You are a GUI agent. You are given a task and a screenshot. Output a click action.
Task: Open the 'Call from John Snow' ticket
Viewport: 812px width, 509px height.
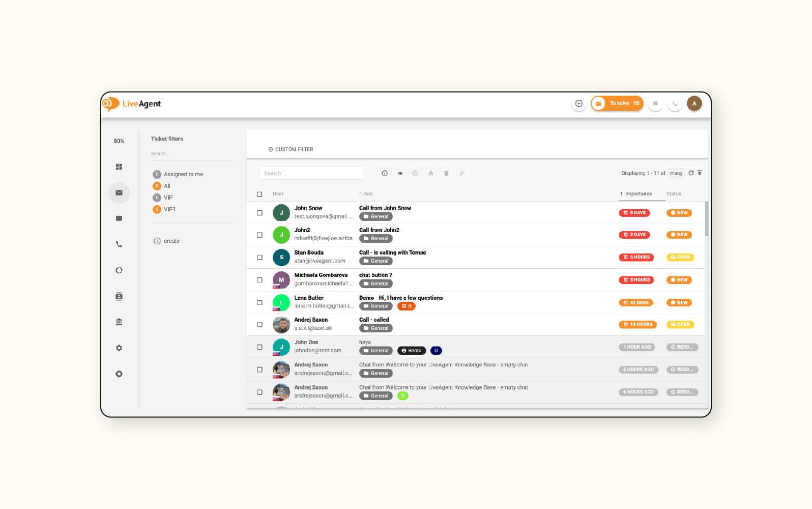tap(385, 208)
